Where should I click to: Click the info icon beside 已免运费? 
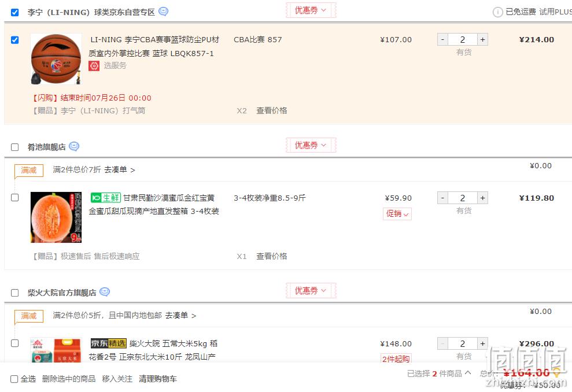point(497,12)
